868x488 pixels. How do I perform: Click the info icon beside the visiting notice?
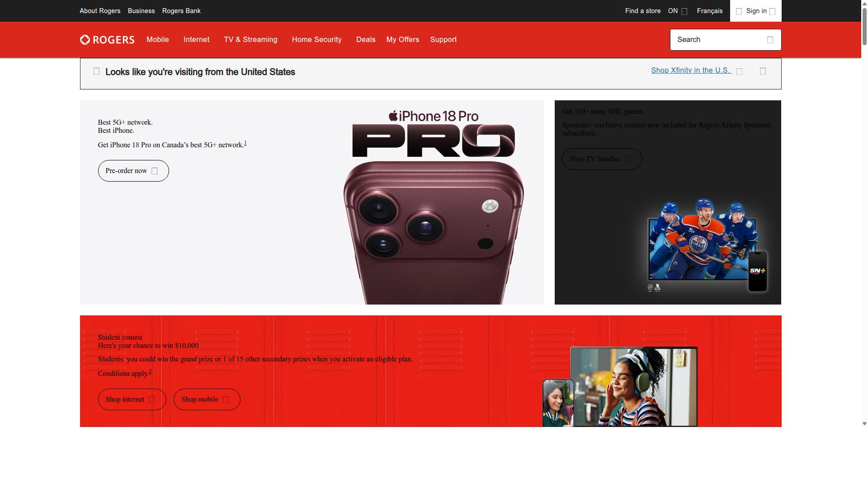96,71
